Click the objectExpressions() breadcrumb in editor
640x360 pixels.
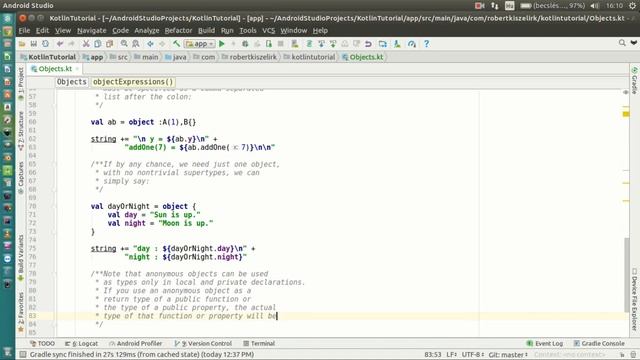(133, 82)
